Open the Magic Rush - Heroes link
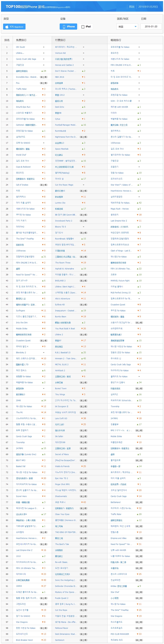164x644 pixels. (120, 209)
